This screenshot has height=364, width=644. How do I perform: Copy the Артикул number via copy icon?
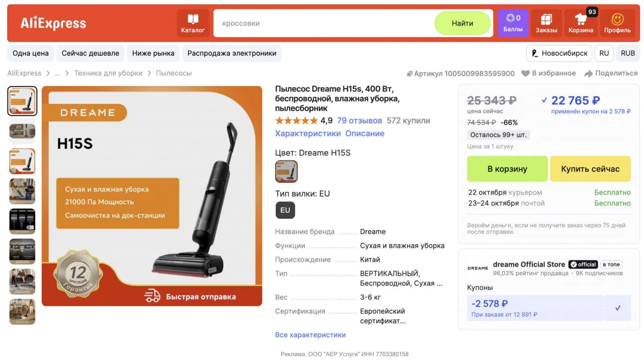pos(409,74)
